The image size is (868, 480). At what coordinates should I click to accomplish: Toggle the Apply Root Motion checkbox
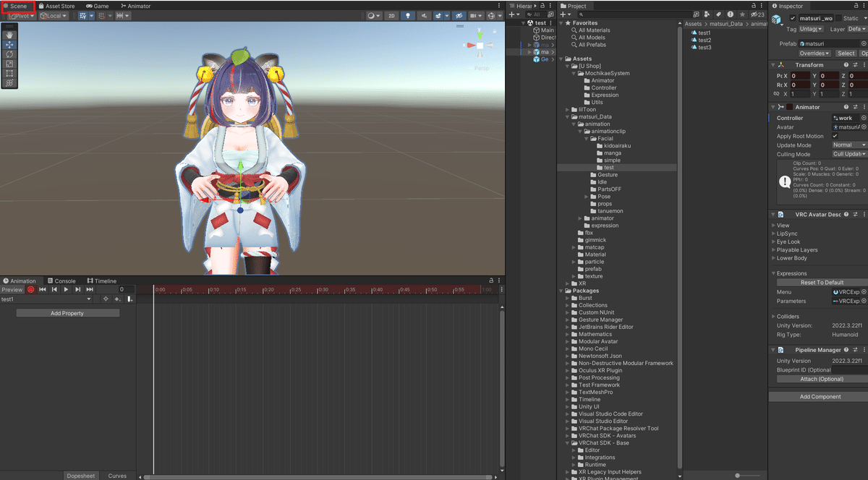(x=835, y=136)
